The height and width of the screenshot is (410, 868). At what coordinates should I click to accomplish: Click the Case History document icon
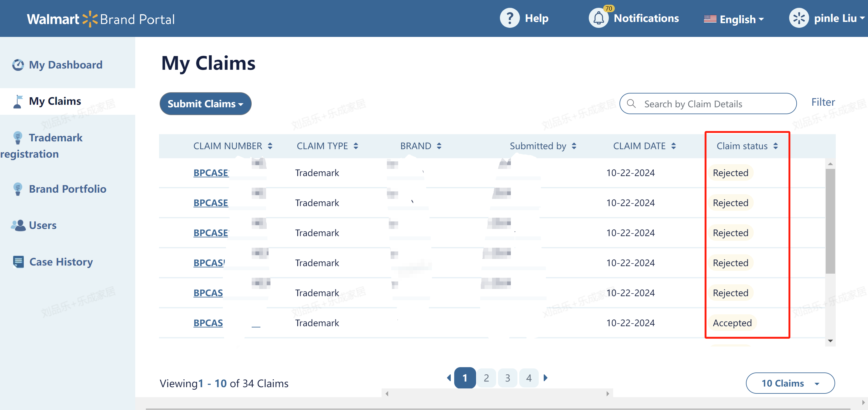(x=18, y=261)
